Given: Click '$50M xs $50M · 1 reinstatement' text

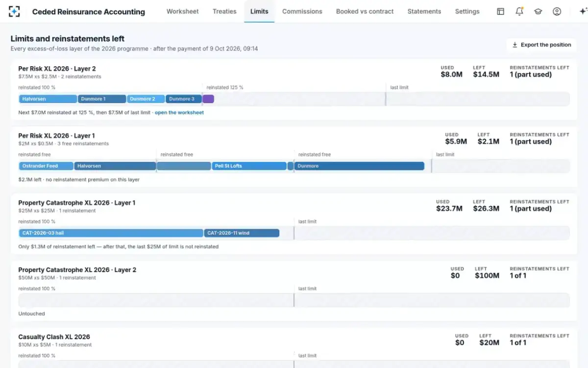Looking at the screenshot, I should 57,278.
